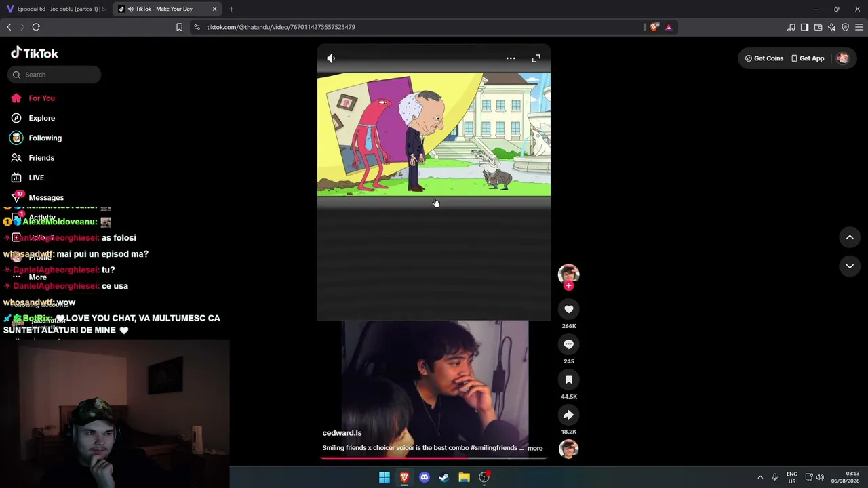Go back to the previous page
Viewport: 868px width, 488px height.
click(9, 27)
